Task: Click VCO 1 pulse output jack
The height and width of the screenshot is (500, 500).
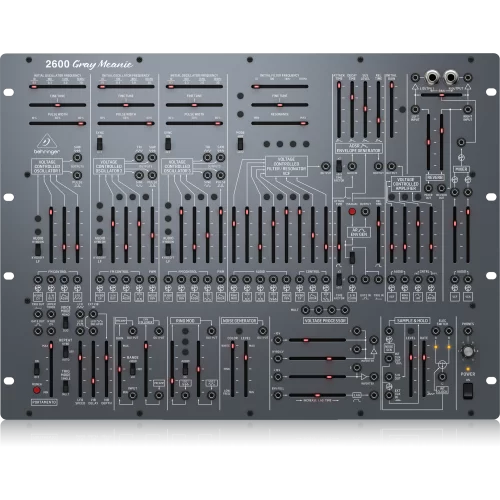Action: click(77, 175)
